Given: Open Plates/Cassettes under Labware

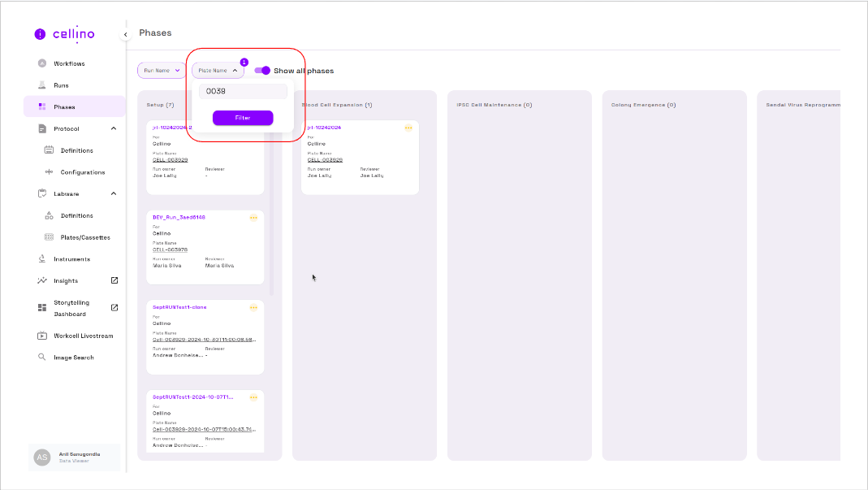Looking at the screenshot, I should [85, 237].
